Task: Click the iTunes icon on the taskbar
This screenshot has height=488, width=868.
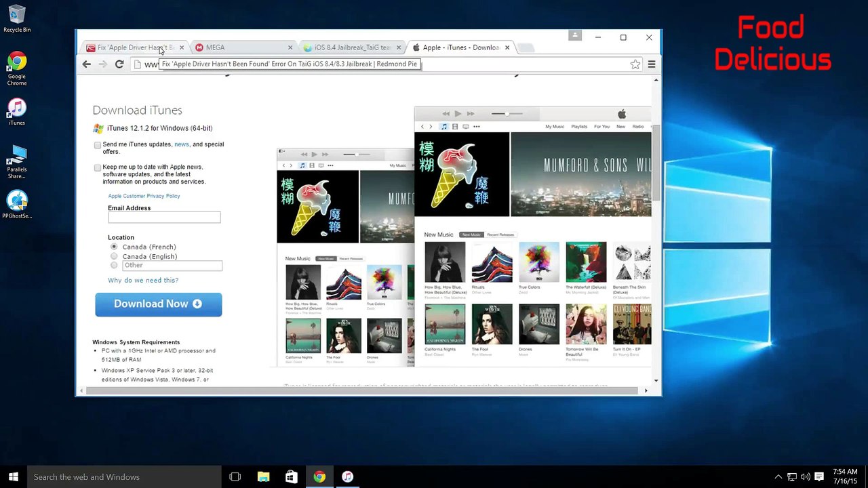Action: pos(347,476)
